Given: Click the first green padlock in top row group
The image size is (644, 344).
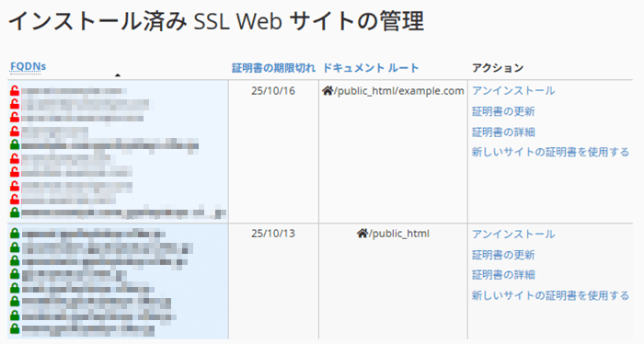Looking at the screenshot, I should 15,144.
